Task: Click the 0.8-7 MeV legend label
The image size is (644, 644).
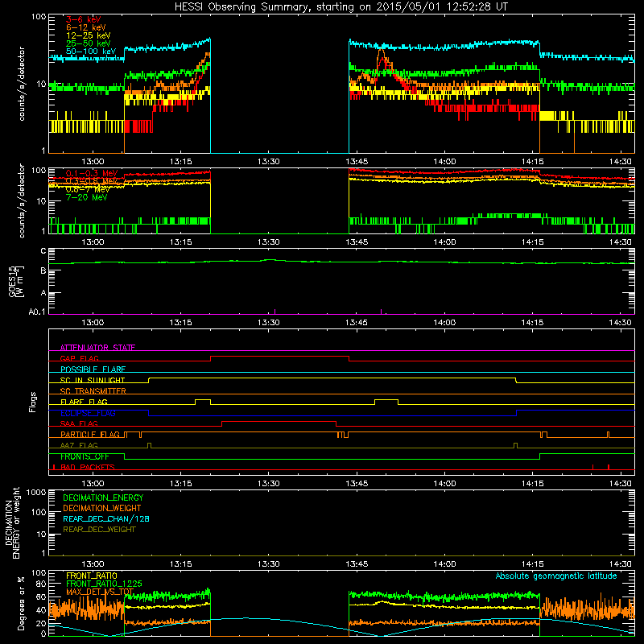Action: point(88,189)
